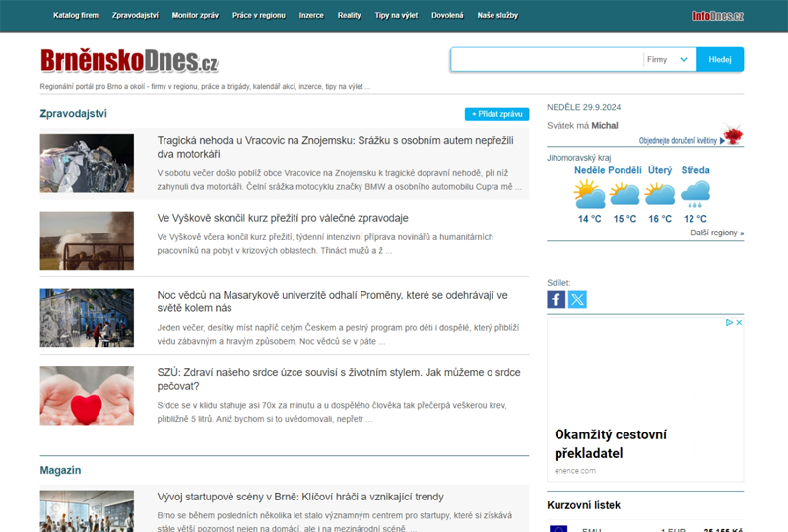The width and height of the screenshot is (788, 532).
Task: Open Vývoj startupové scény v Brně article
Action: tap(300, 497)
